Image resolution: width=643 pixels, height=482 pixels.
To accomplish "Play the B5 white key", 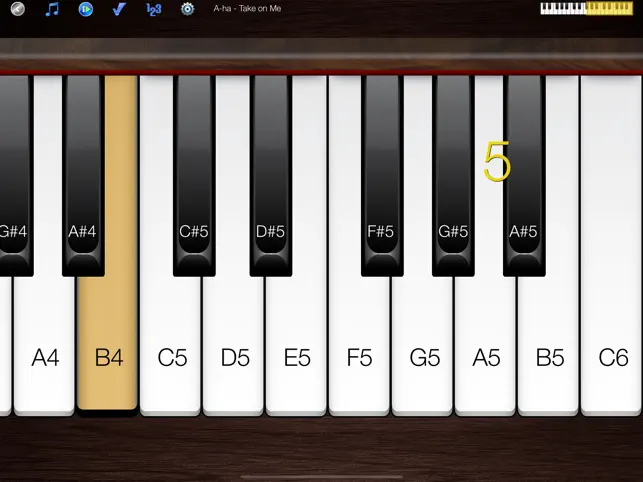I will pyautogui.click(x=548, y=345).
